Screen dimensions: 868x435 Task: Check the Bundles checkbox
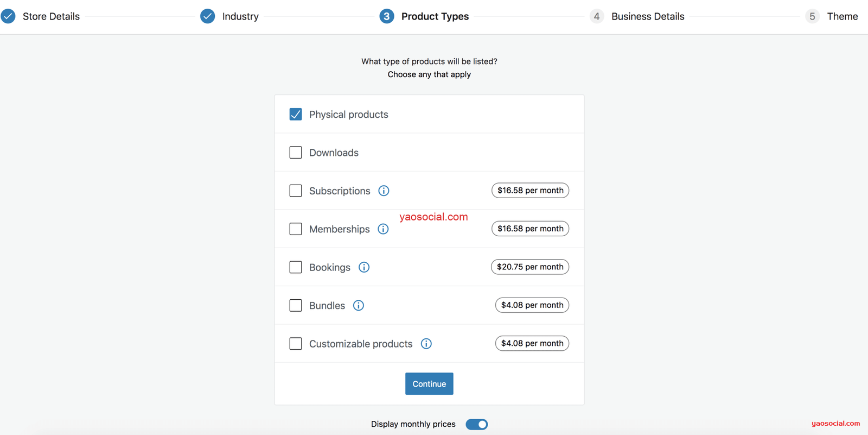pos(296,305)
